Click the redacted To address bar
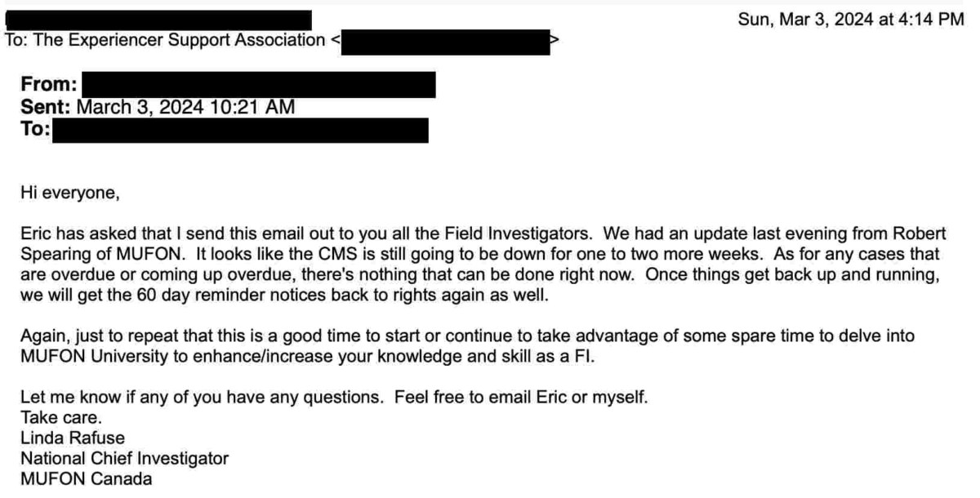Viewport: 980px width, 498px height. (240, 130)
